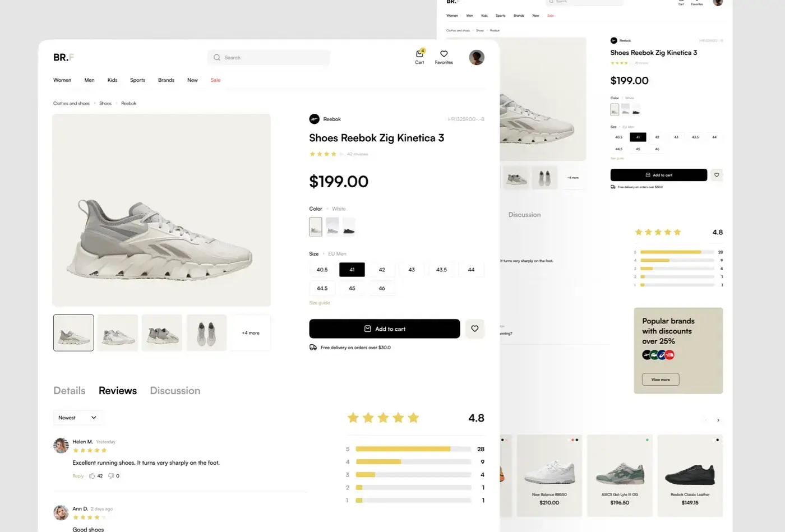This screenshot has width=785, height=532.
Task: Add to favorites via heart button beside Add to cart
Action: (x=475, y=329)
